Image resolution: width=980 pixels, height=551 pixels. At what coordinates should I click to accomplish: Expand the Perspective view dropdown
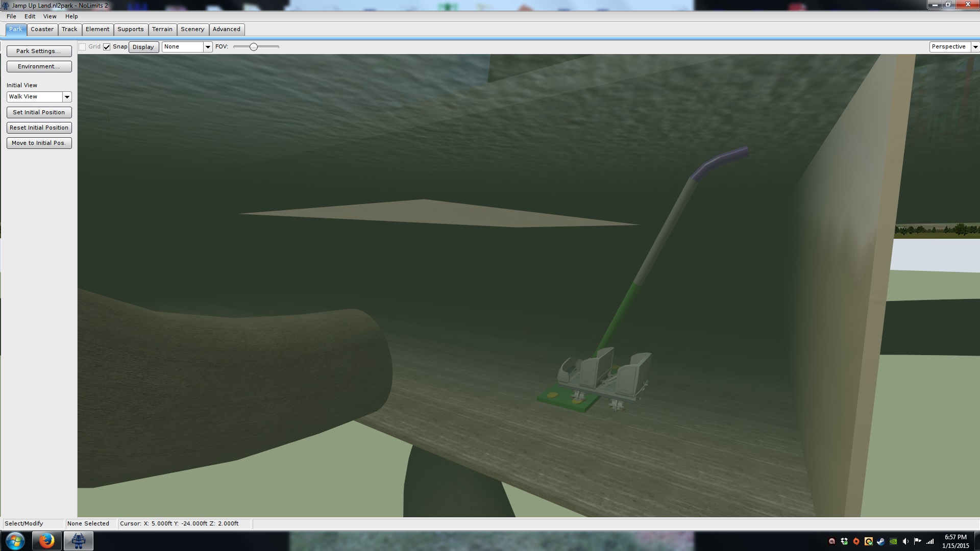[x=974, y=47]
